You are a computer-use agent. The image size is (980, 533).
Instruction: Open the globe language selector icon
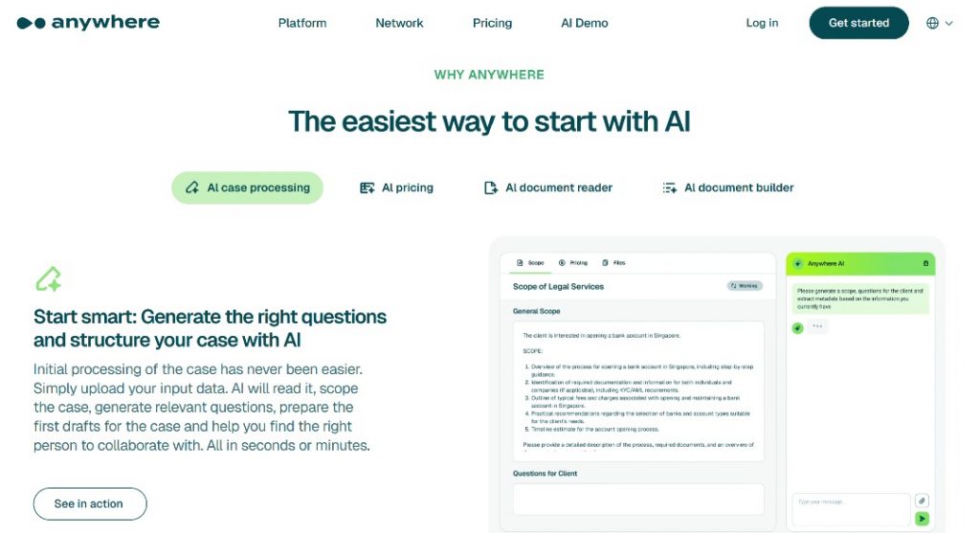pyautogui.click(x=932, y=23)
